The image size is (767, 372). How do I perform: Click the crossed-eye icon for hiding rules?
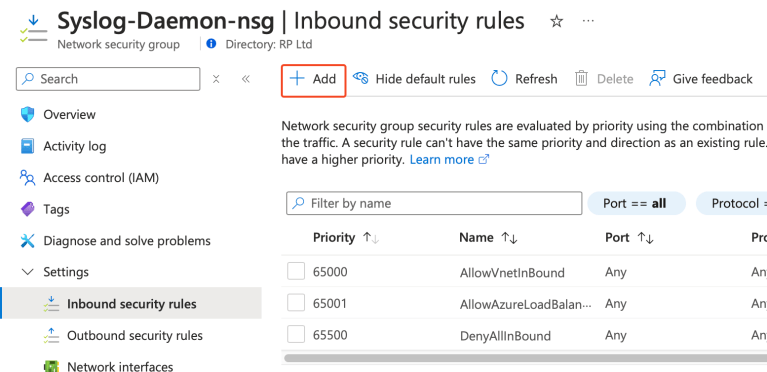coord(361,78)
